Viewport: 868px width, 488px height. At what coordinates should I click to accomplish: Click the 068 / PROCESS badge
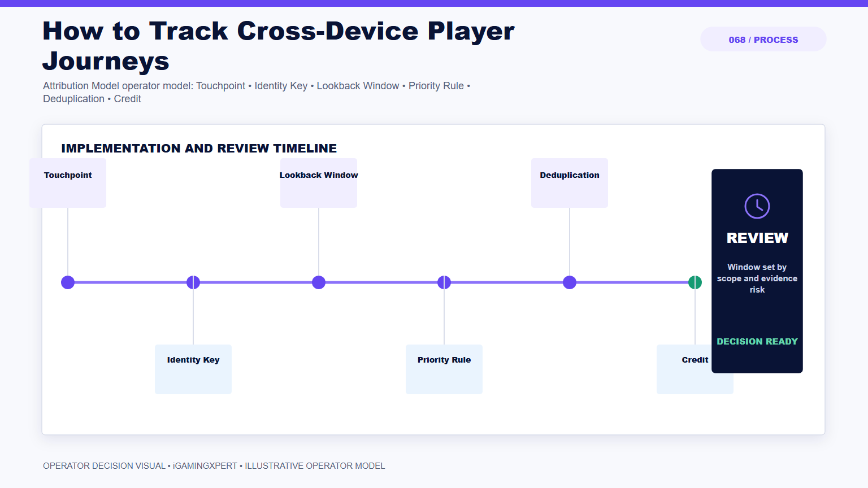(763, 40)
